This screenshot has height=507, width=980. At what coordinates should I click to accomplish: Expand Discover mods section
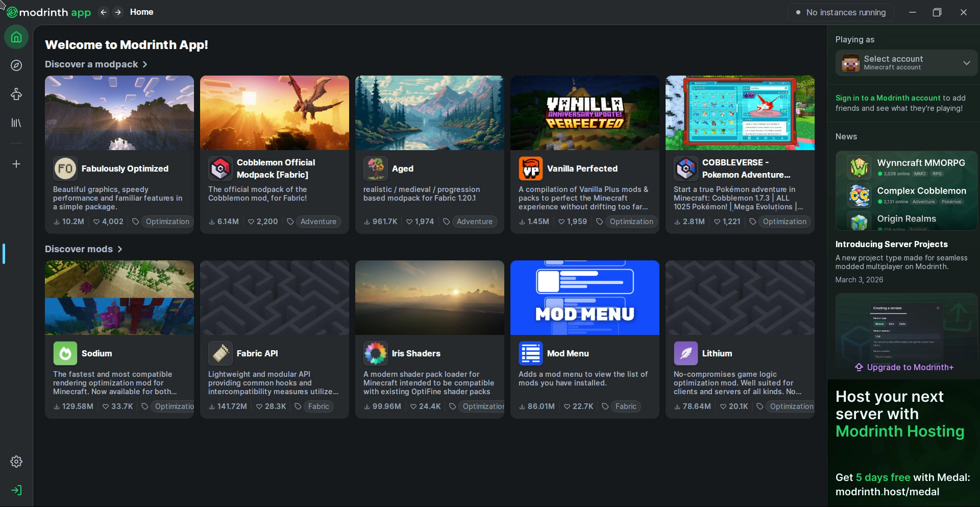coord(83,249)
